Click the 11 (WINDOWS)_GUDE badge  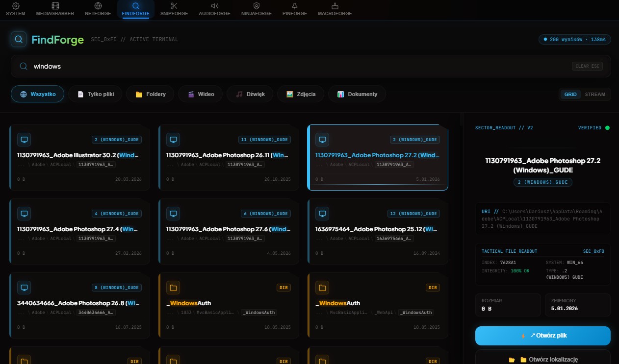point(265,140)
